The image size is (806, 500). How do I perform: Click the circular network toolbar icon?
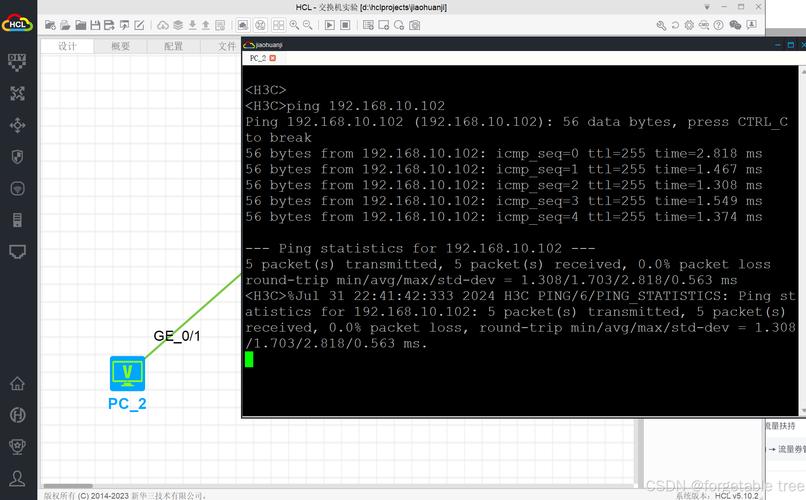(261, 25)
